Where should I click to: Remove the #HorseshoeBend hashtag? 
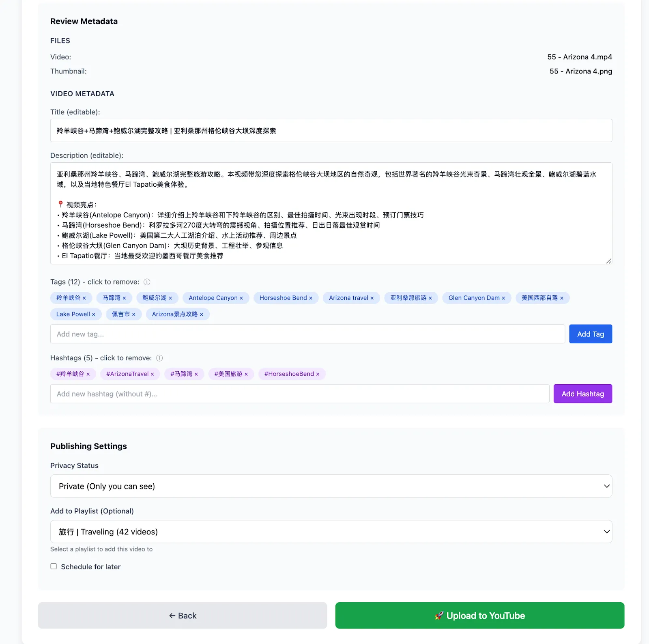(x=292, y=374)
